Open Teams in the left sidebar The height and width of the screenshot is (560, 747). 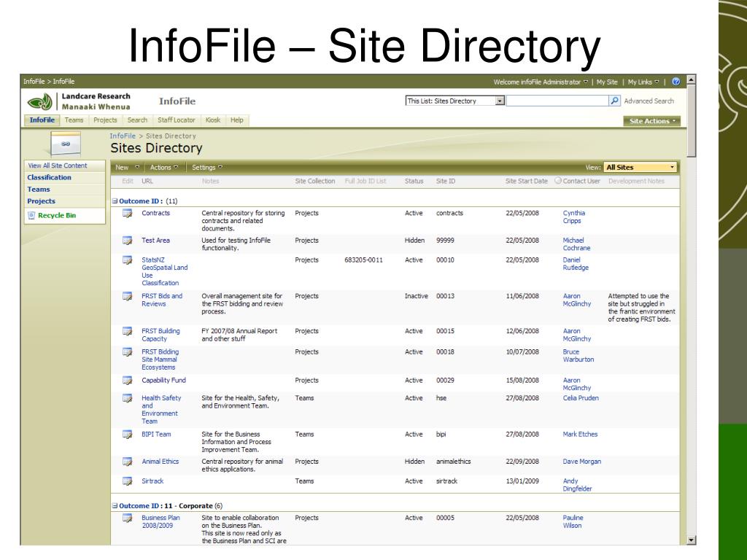coord(39,190)
